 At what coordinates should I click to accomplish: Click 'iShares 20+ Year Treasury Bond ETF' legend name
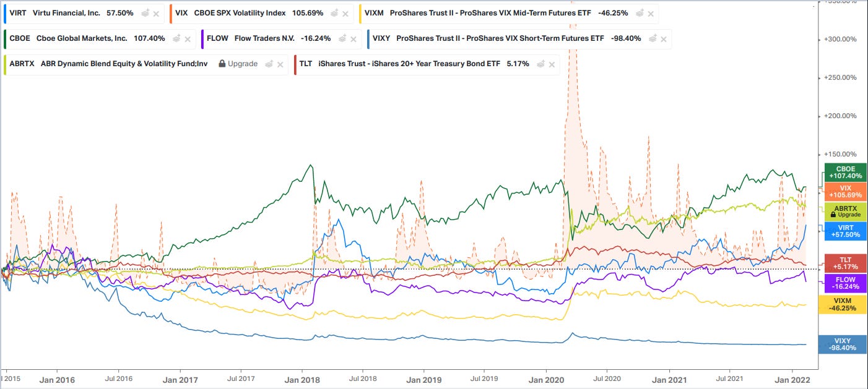coord(409,64)
